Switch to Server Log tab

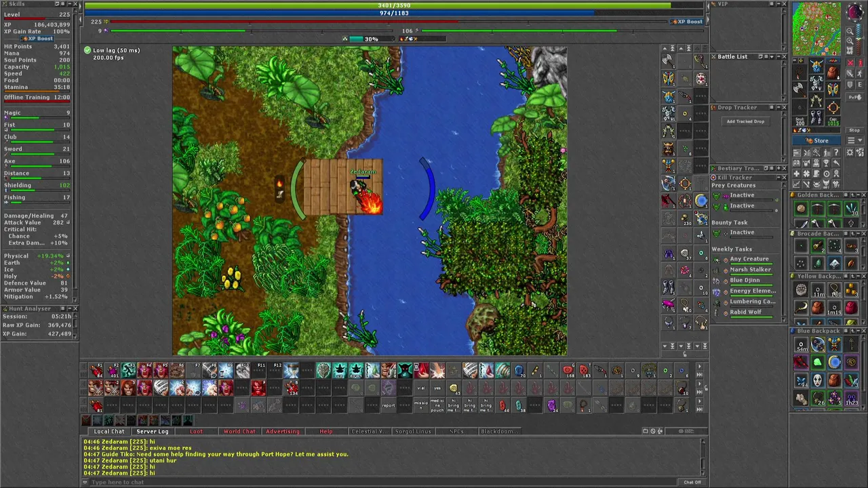(x=152, y=431)
